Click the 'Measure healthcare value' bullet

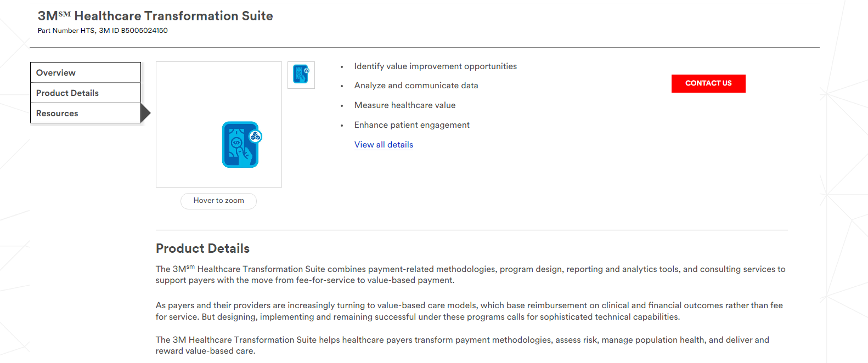pos(404,105)
